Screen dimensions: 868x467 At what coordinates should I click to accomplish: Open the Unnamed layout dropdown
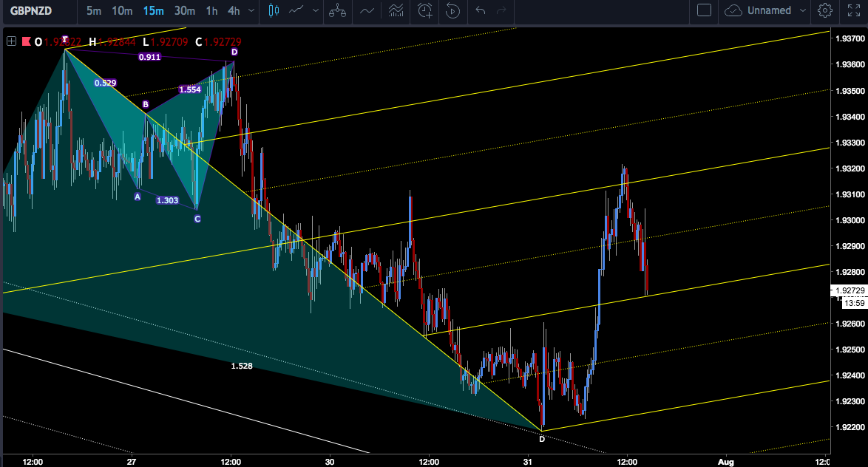coord(765,10)
